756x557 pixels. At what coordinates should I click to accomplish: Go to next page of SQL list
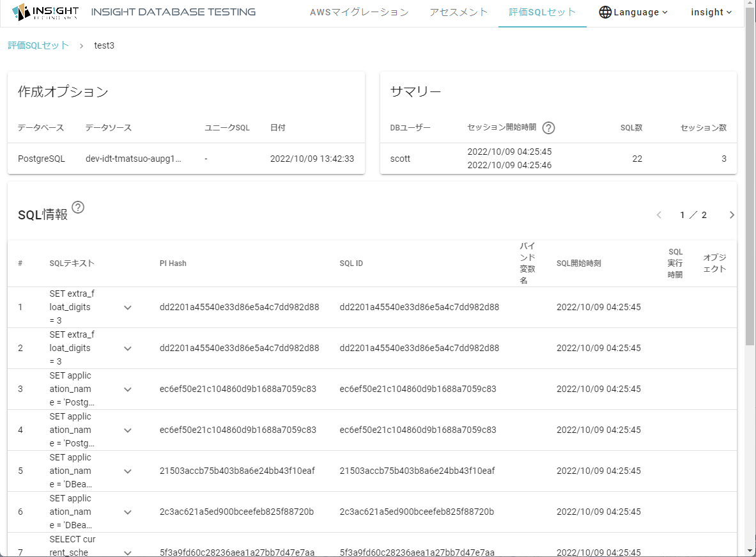732,215
